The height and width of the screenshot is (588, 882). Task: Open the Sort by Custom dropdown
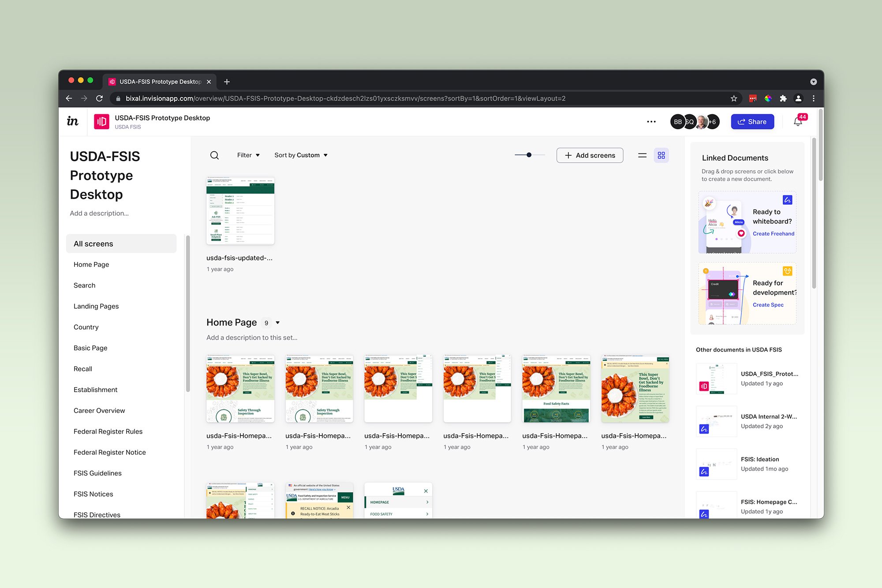coord(301,155)
